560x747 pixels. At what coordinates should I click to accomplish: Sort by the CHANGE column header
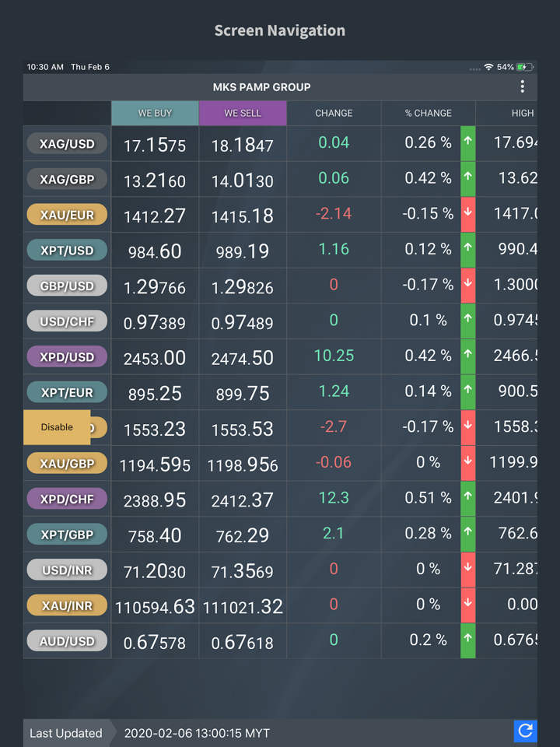(334, 113)
